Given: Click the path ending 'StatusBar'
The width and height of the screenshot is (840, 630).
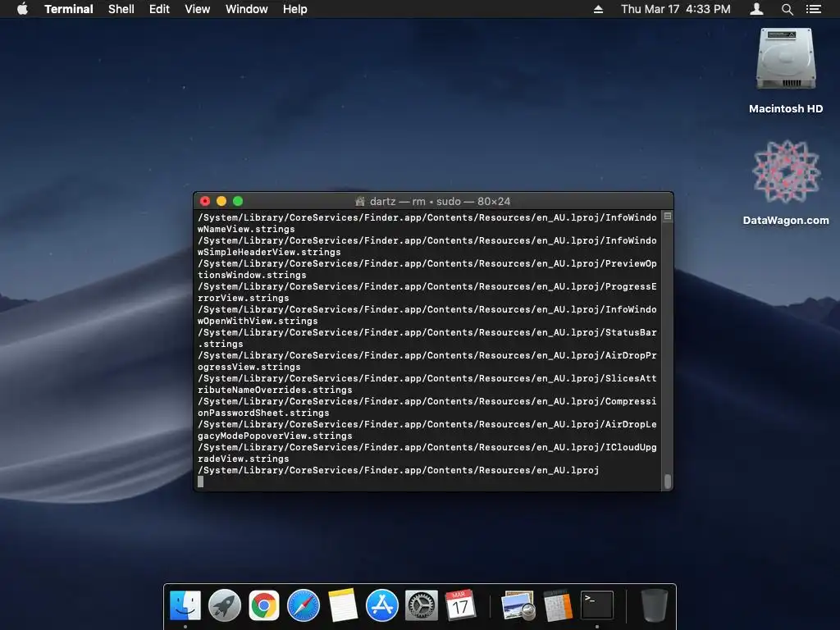Looking at the screenshot, I should tap(427, 332).
